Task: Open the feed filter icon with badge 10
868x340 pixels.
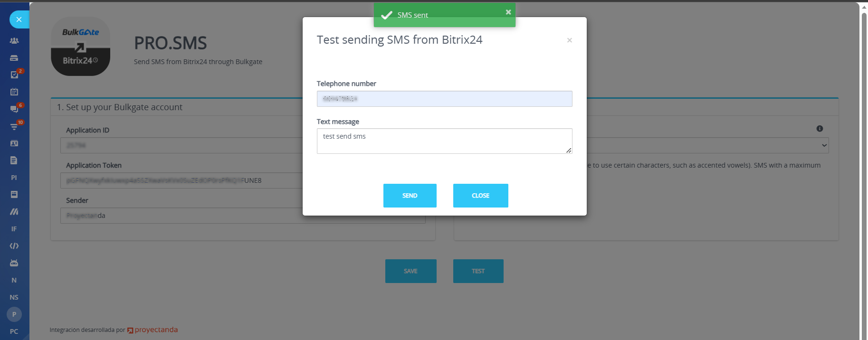Action: pyautogui.click(x=14, y=126)
